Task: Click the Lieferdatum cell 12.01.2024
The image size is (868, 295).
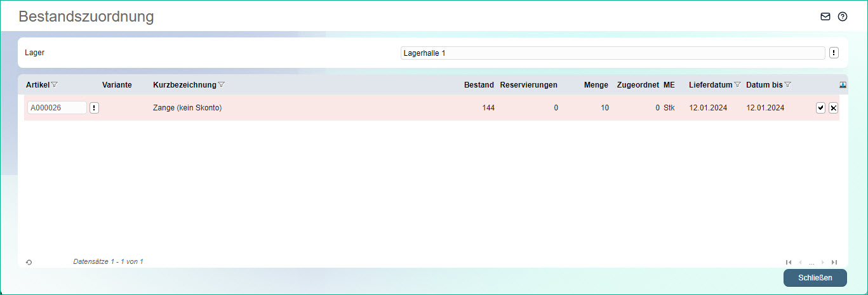Action: 708,108
